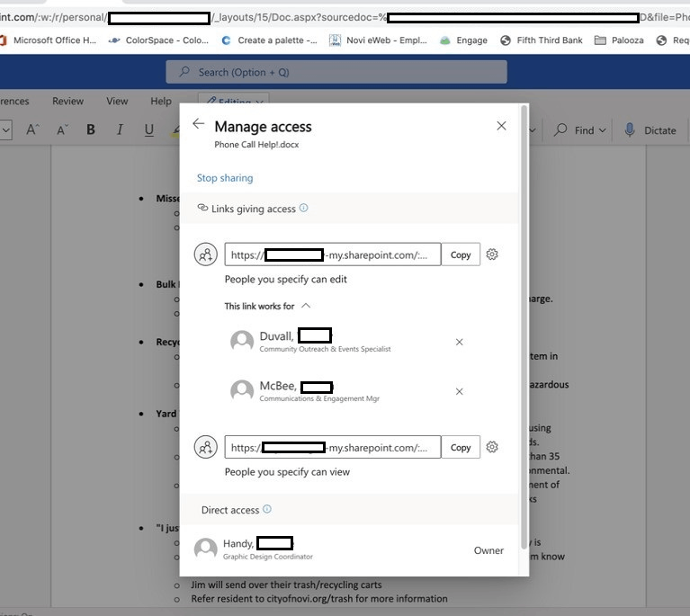Screen dimensions: 690x616
Task: Close the Manage access dialog
Action: [x=501, y=126]
